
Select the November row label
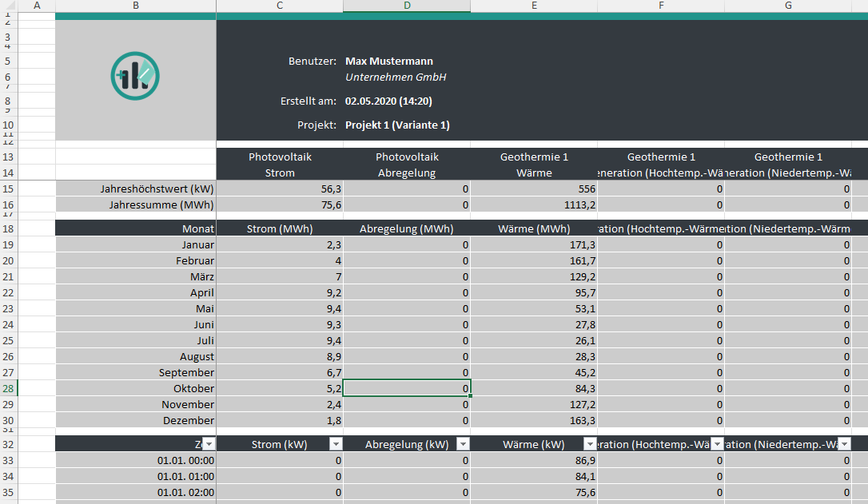(136, 404)
